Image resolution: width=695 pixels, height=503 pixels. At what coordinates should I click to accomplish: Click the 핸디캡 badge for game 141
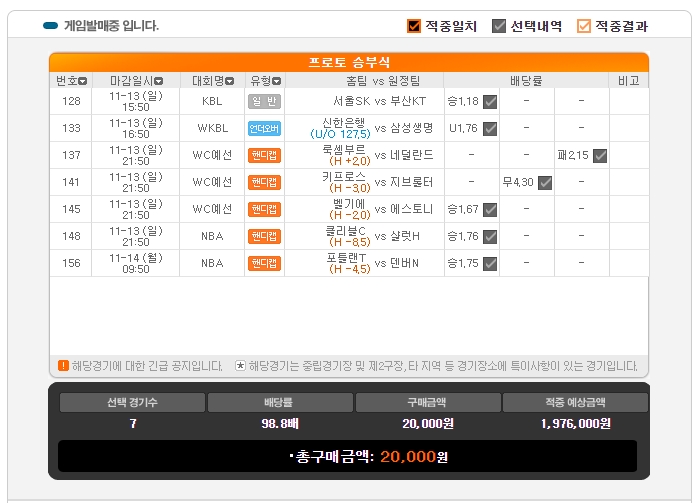coord(264,182)
